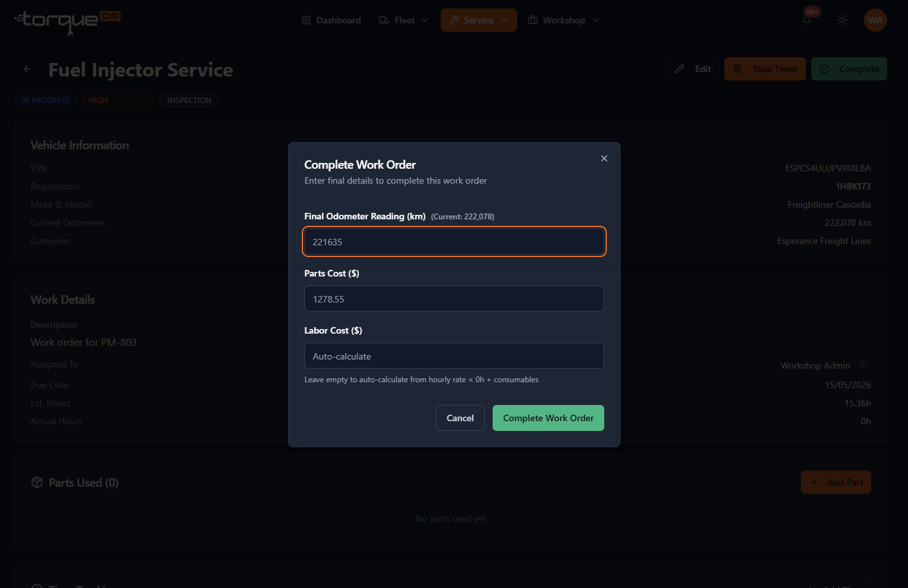Image resolution: width=908 pixels, height=588 pixels.
Task: Click the Workshop briefcase icon
Action: tap(533, 20)
